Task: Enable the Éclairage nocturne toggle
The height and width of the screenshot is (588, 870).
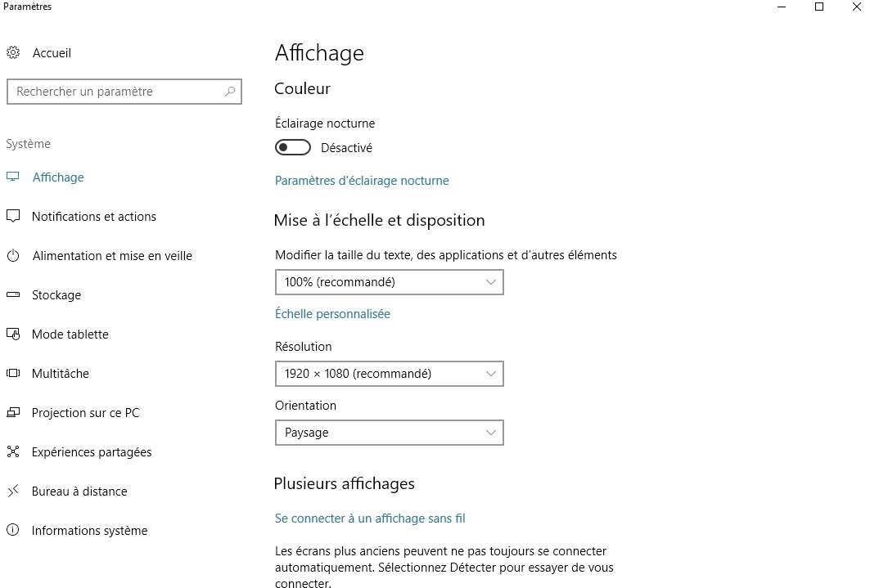Action: point(293,148)
